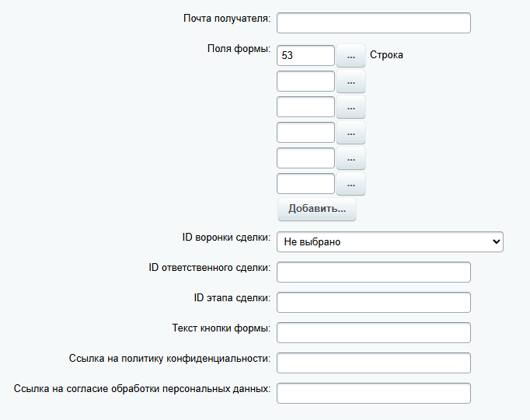Click the fourth Поля формы text box

pyautogui.click(x=305, y=133)
